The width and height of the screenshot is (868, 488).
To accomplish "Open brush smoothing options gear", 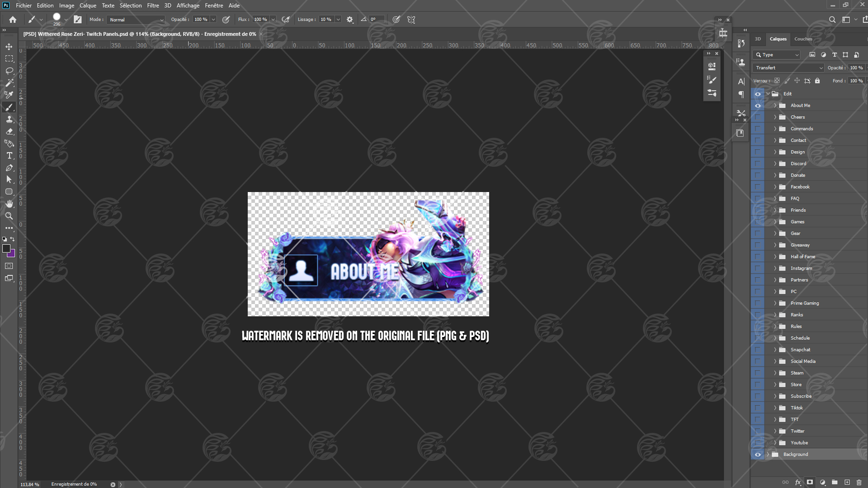I will point(349,19).
